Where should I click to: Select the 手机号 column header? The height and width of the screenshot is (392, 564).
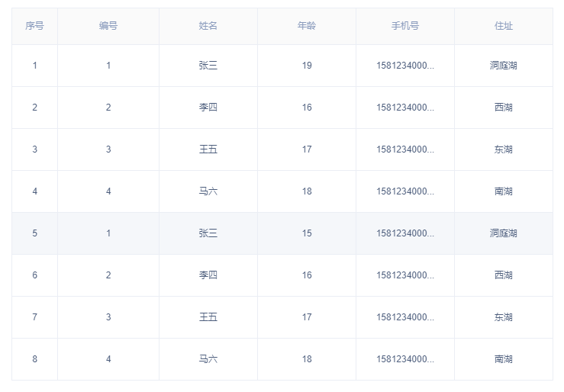click(x=405, y=26)
